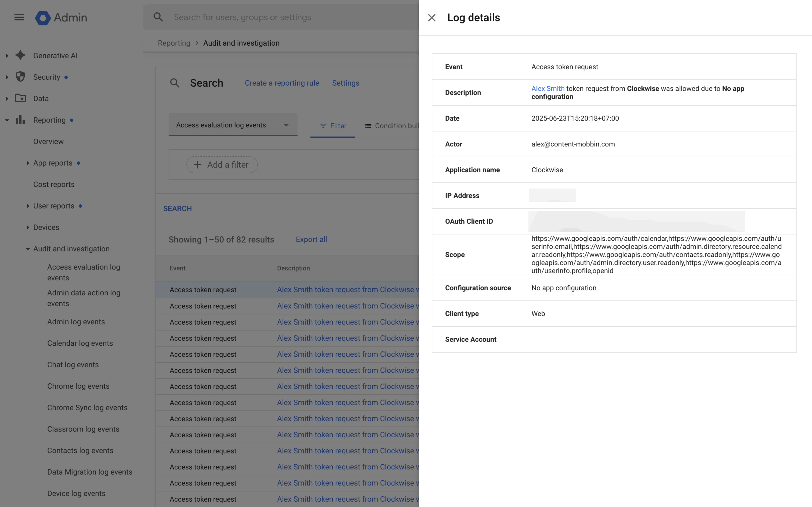Focus the users, groups or settings search field
The width and height of the screenshot is (812, 507).
[x=285, y=17]
